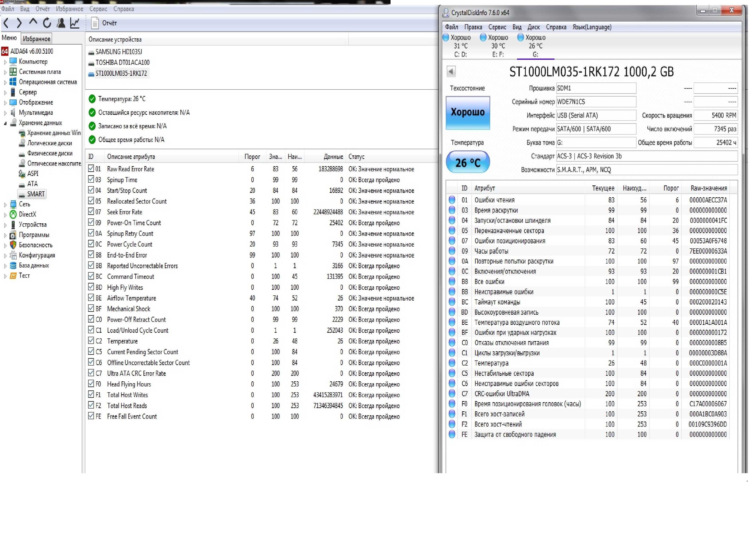Open the Сервис menu in CrystalDiskInfo

(x=497, y=27)
